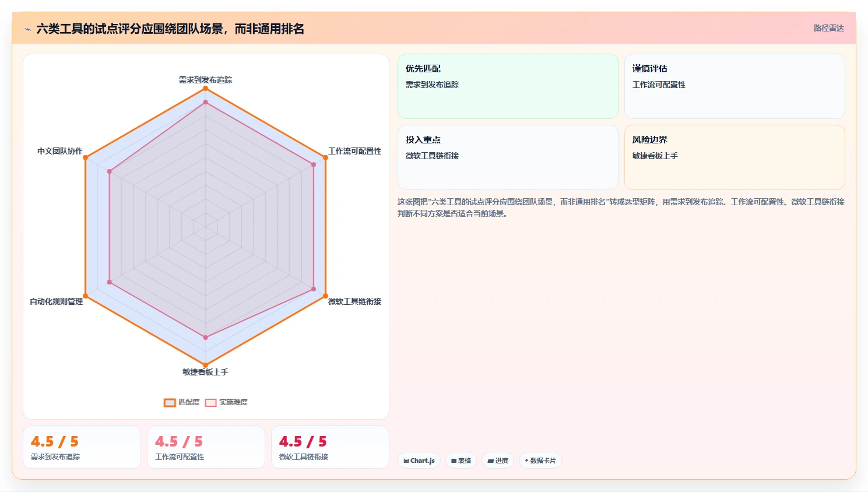Viewport: 868px width, 492px height.
Task: Click the 路径雷达 label in header
Action: click(828, 28)
